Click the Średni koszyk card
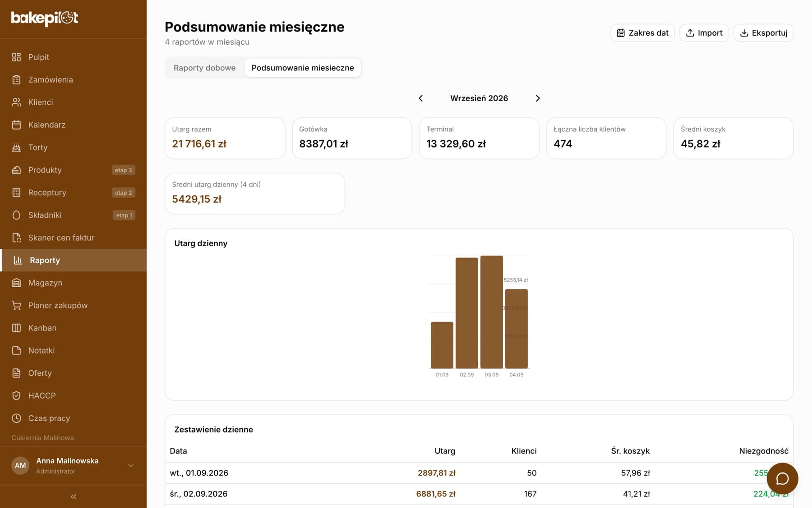Screen dimensions: 812x508 point(734,138)
